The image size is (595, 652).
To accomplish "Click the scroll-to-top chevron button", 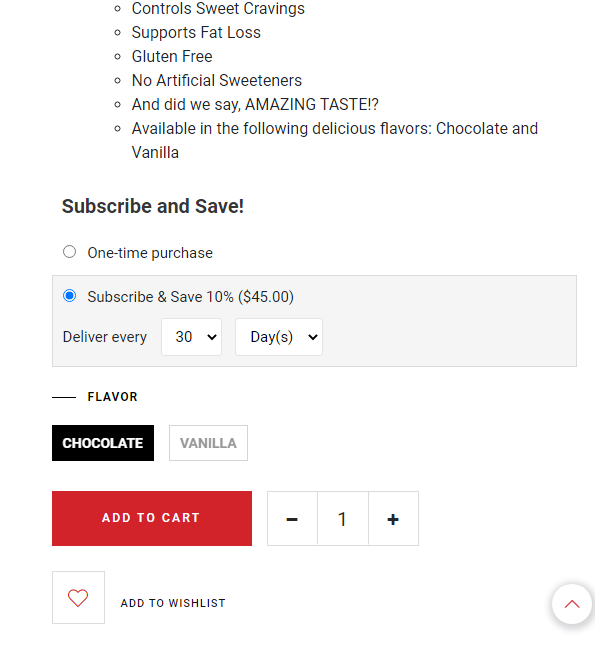I will 572,604.
